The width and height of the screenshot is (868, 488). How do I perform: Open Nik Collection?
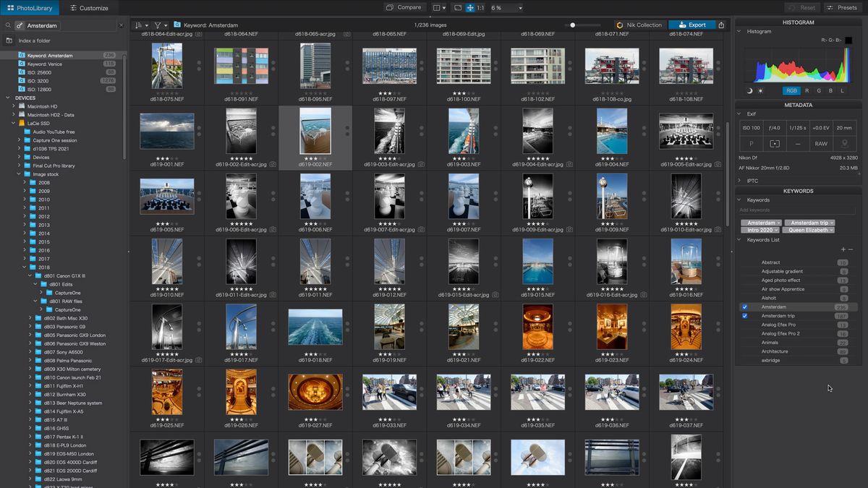pyautogui.click(x=639, y=25)
